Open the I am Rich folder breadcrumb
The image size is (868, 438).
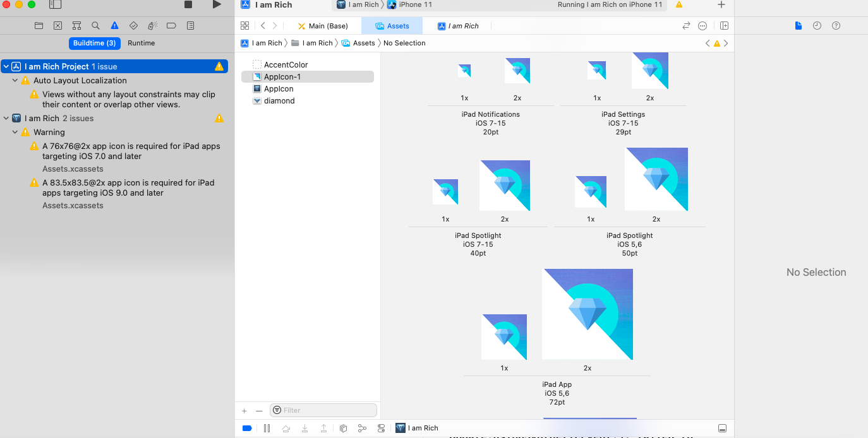(x=311, y=43)
